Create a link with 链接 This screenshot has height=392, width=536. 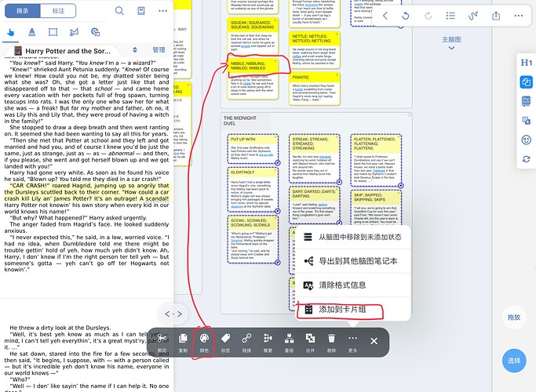coord(246,343)
